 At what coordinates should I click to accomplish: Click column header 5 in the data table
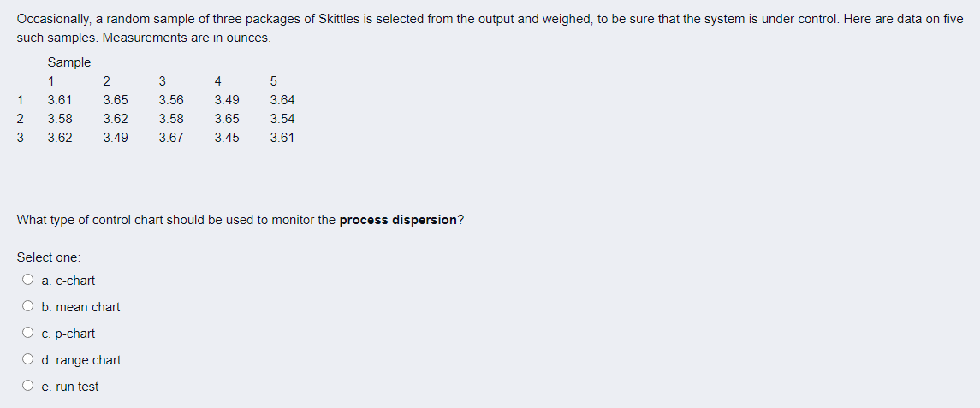[x=273, y=82]
